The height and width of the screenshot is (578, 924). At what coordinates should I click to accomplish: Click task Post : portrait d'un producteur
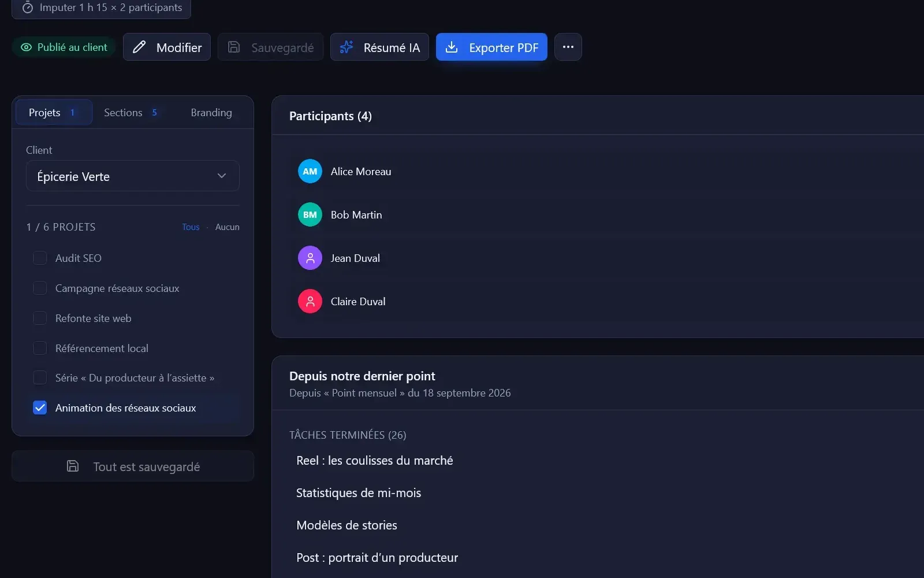pyautogui.click(x=377, y=558)
